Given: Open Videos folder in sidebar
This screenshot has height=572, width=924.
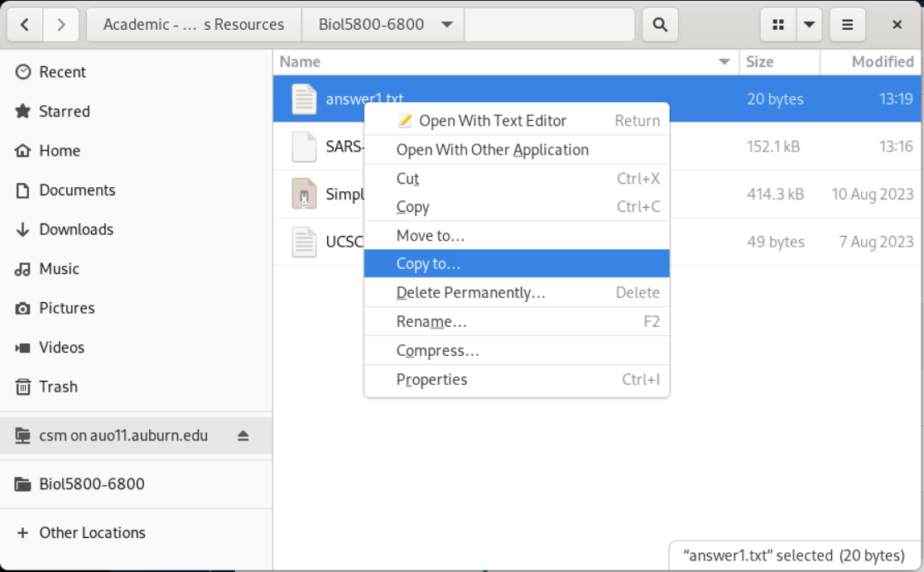Looking at the screenshot, I should tap(136, 348).
